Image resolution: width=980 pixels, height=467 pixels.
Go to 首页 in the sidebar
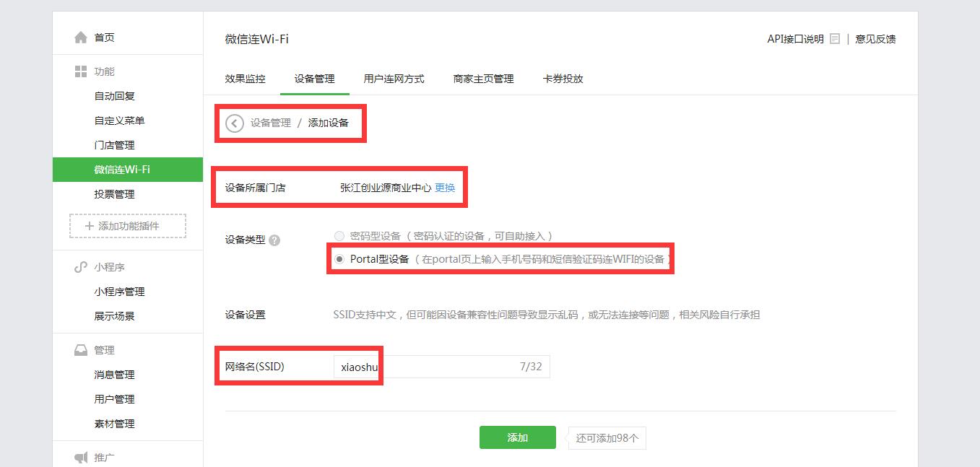(x=105, y=38)
